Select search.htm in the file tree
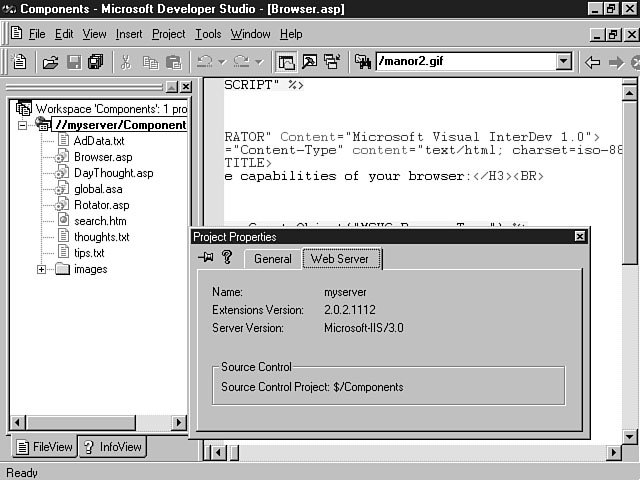This screenshot has height=480, width=640. [x=100, y=221]
